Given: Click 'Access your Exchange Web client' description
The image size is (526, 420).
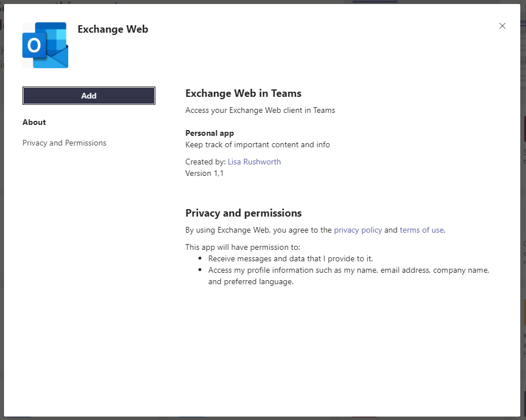Looking at the screenshot, I should tap(260, 110).
